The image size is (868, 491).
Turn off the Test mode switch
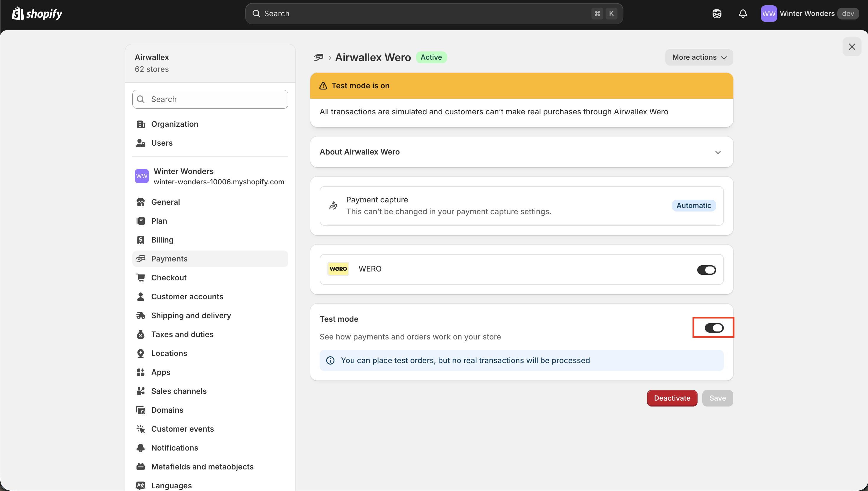714,328
